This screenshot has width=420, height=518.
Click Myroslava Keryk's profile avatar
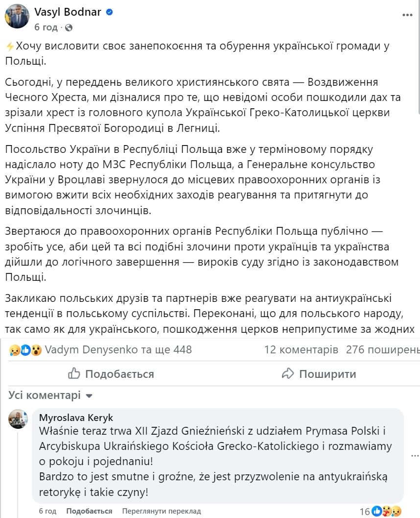point(17,420)
